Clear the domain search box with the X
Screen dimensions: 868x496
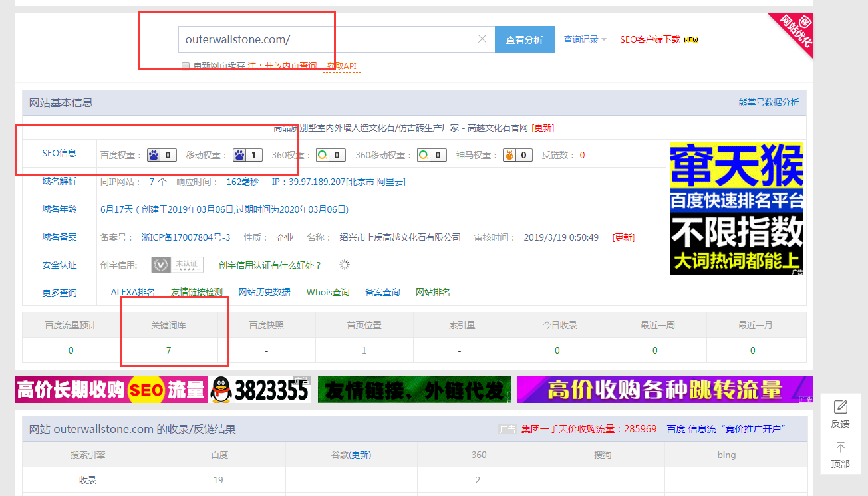(482, 39)
